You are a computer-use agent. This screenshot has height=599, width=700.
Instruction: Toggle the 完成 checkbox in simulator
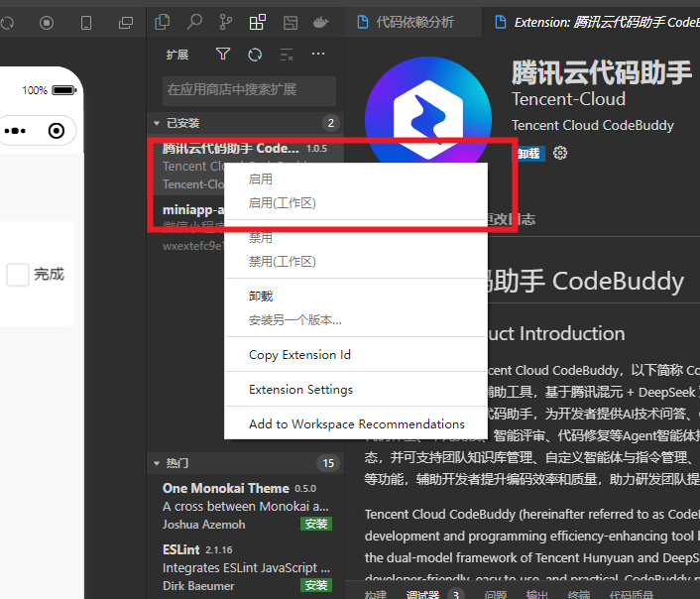[18, 275]
